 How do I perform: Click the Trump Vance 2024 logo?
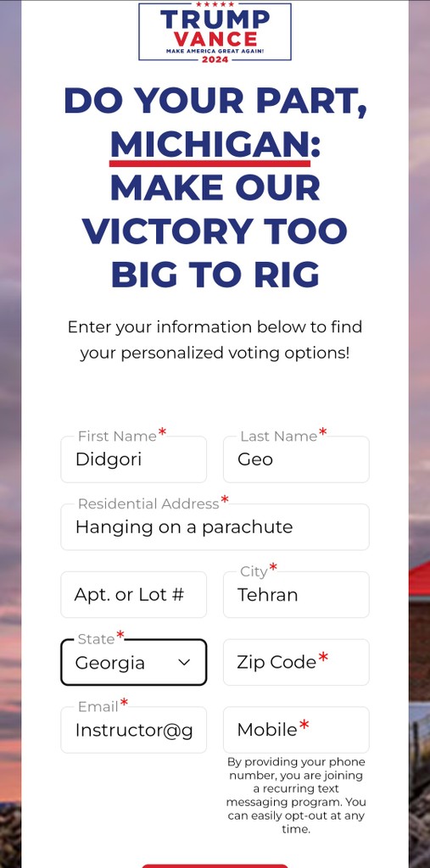pos(215,31)
